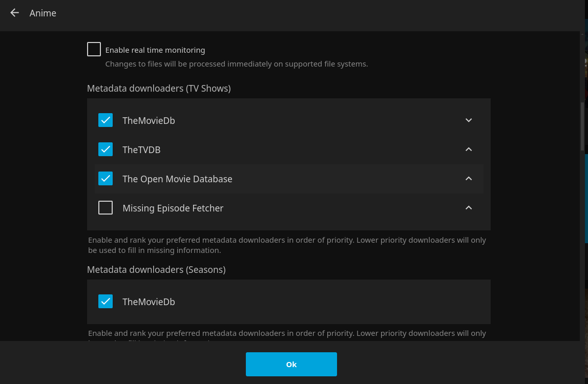Click "The Open Movie Database" label text

tap(177, 179)
